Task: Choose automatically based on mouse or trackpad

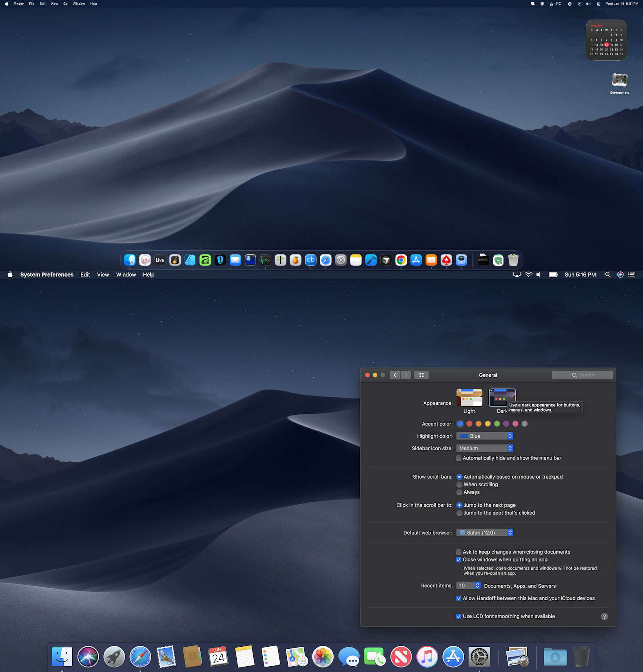Action: 459,477
